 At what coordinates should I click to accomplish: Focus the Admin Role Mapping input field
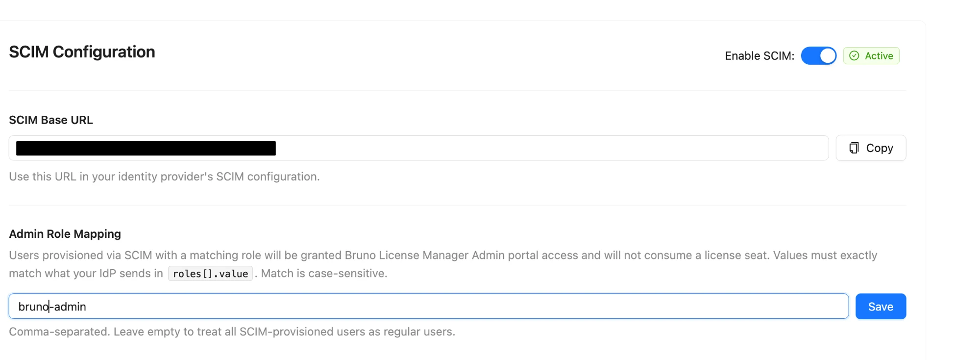429,307
